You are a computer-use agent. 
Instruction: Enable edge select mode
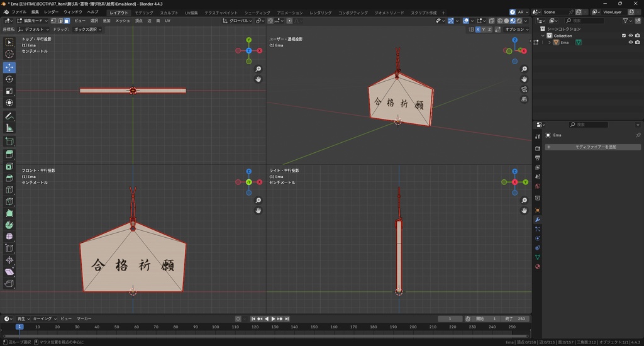point(60,21)
